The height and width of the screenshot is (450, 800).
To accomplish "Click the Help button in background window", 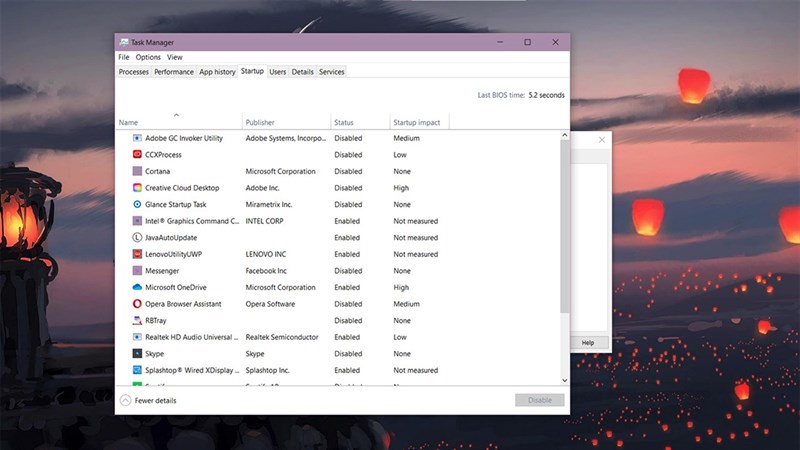I will click(588, 342).
